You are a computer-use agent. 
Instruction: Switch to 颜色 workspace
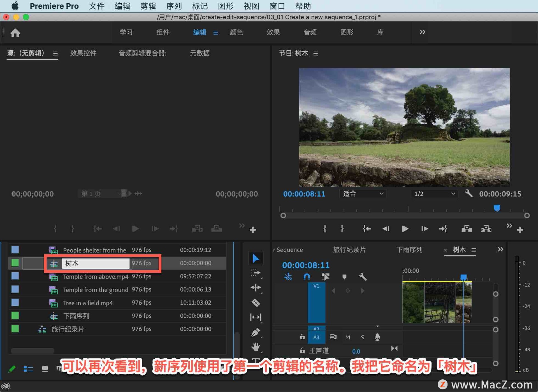pyautogui.click(x=236, y=32)
